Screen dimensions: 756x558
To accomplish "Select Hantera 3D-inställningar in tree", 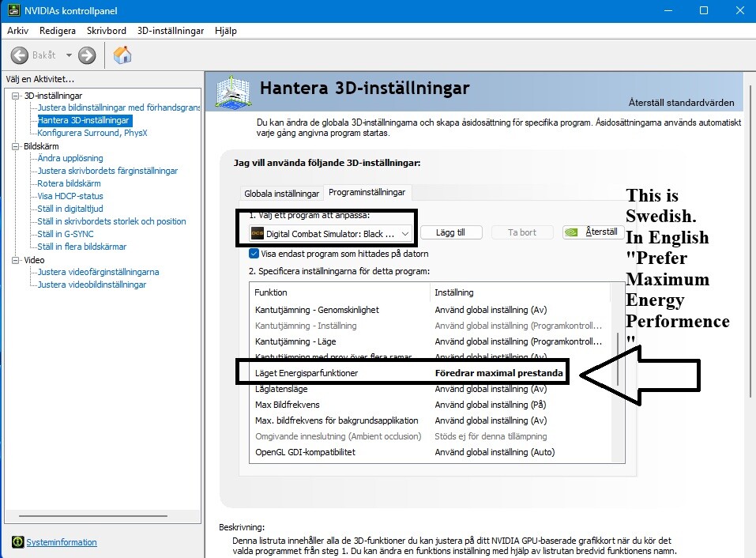I will pyautogui.click(x=84, y=120).
